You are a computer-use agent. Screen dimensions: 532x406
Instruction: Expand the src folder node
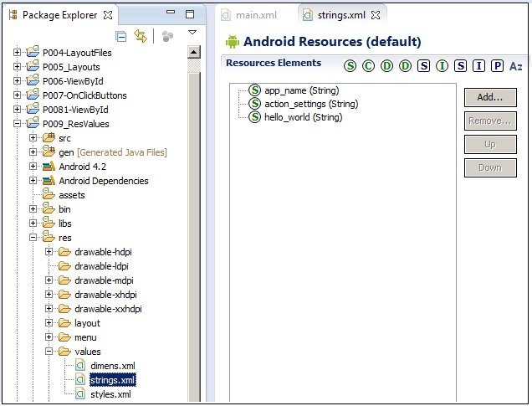click(x=33, y=138)
